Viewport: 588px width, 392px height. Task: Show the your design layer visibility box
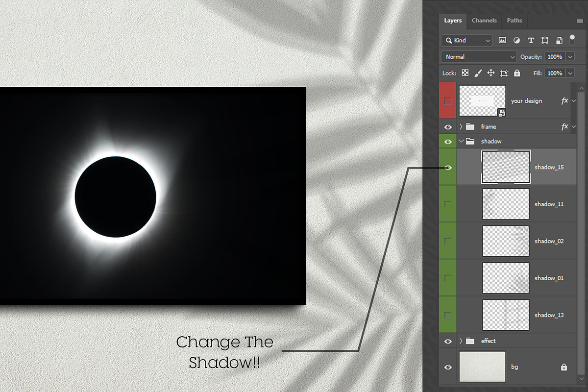click(447, 101)
